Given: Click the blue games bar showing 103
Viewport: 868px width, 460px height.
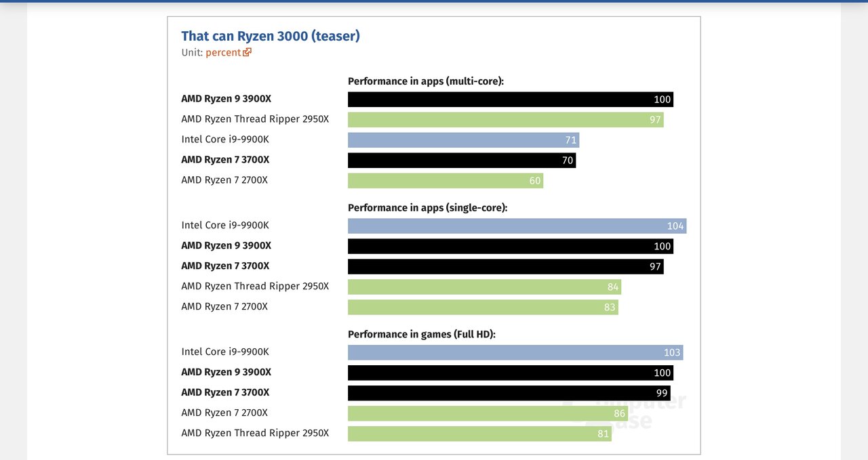Looking at the screenshot, I should pos(515,353).
